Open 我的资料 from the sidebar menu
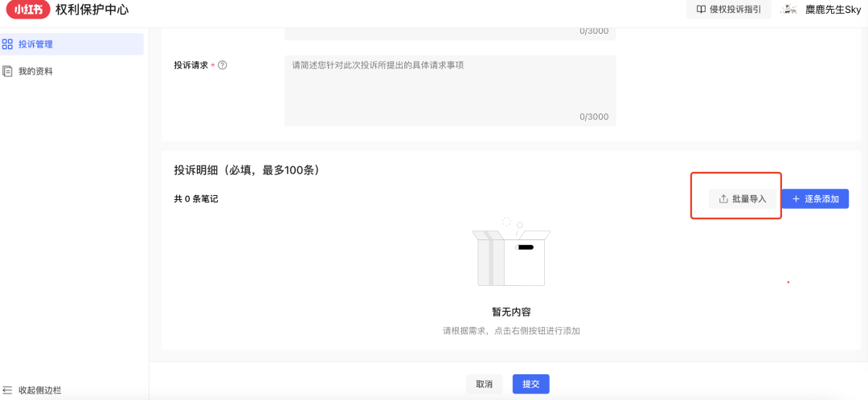The width and height of the screenshot is (868, 400). 36,71
